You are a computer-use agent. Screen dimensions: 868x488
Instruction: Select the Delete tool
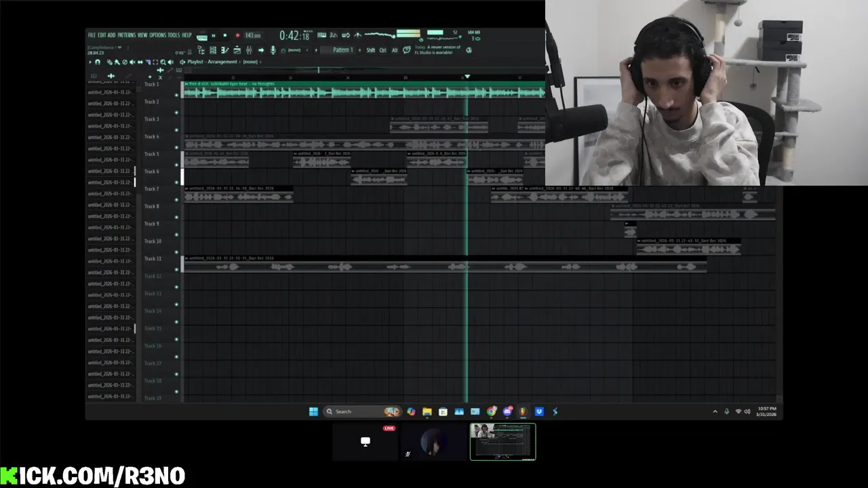(x=125, y=62)
